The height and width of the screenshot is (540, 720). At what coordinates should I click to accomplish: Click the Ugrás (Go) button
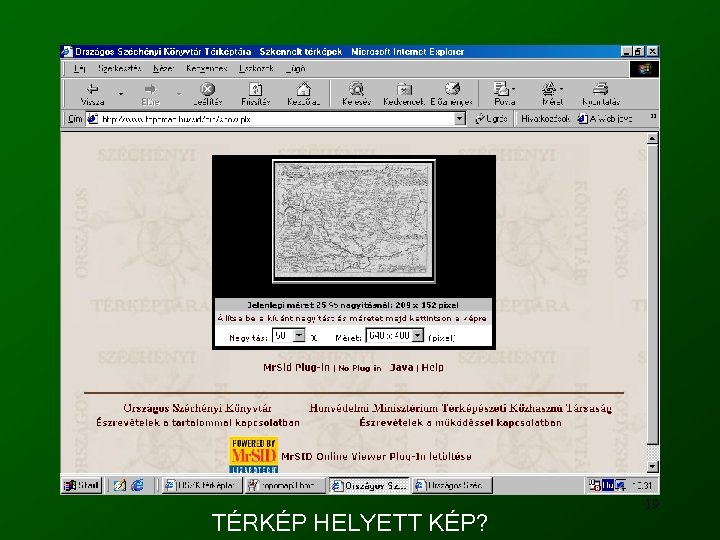491,119
